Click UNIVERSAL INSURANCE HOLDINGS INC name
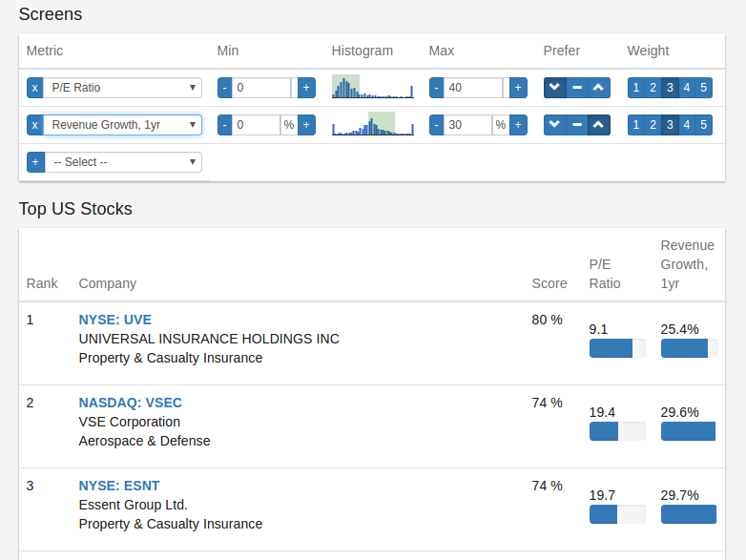This screenshot has height=560, width=746. 209,339
